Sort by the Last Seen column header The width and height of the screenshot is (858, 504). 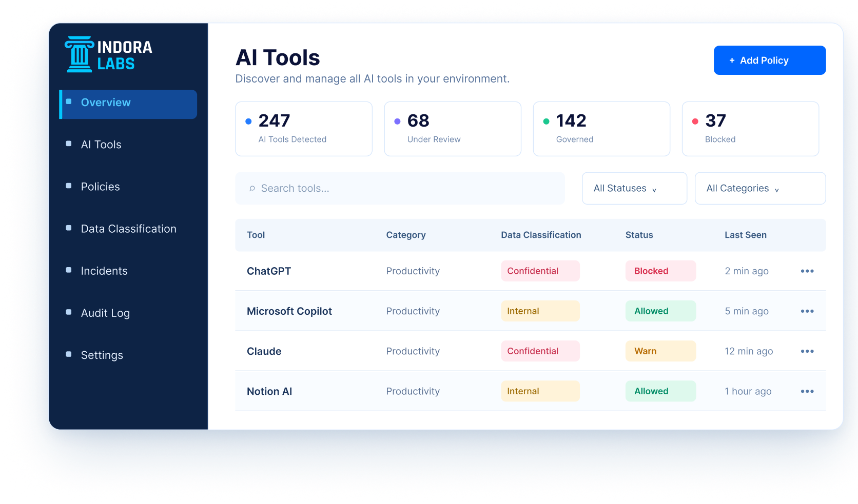click(x=746, y=235)
